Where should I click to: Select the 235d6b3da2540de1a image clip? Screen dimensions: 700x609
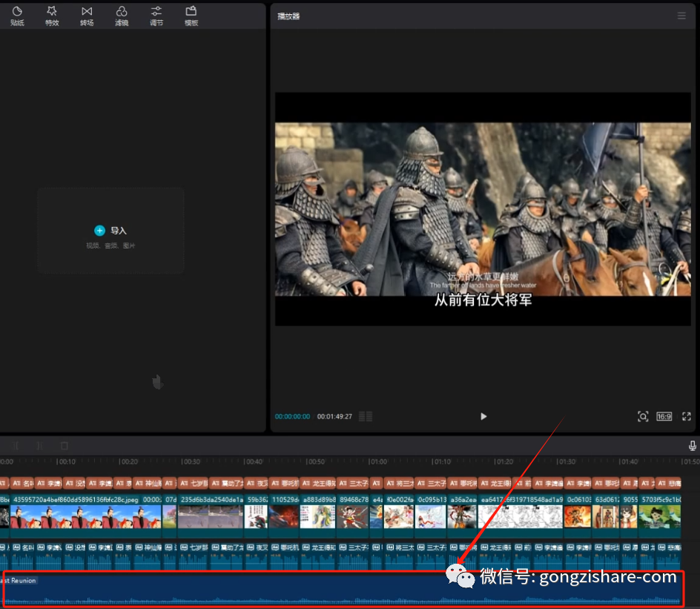[x=211, y=516]
